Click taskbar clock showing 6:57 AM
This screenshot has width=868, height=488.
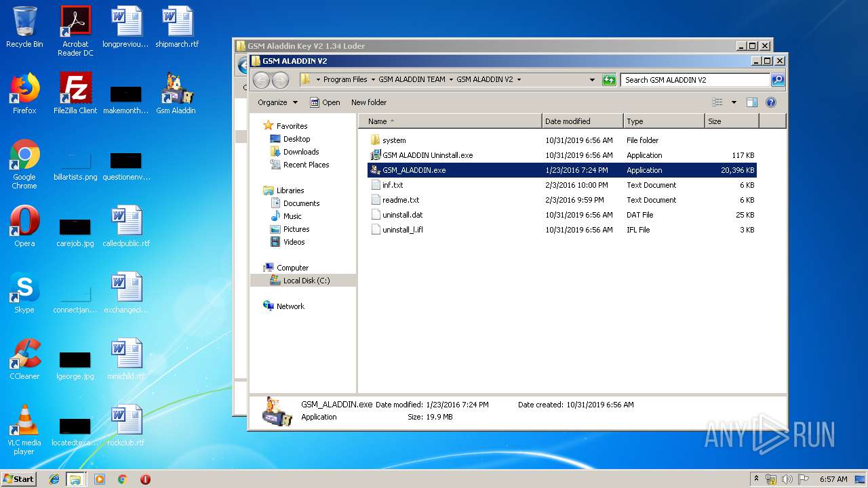coord(833,479)
